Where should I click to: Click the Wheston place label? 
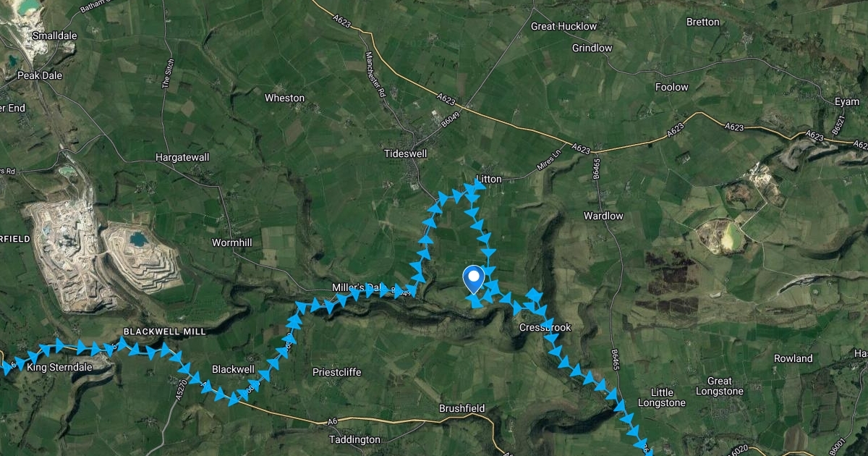tap(285, 98)
